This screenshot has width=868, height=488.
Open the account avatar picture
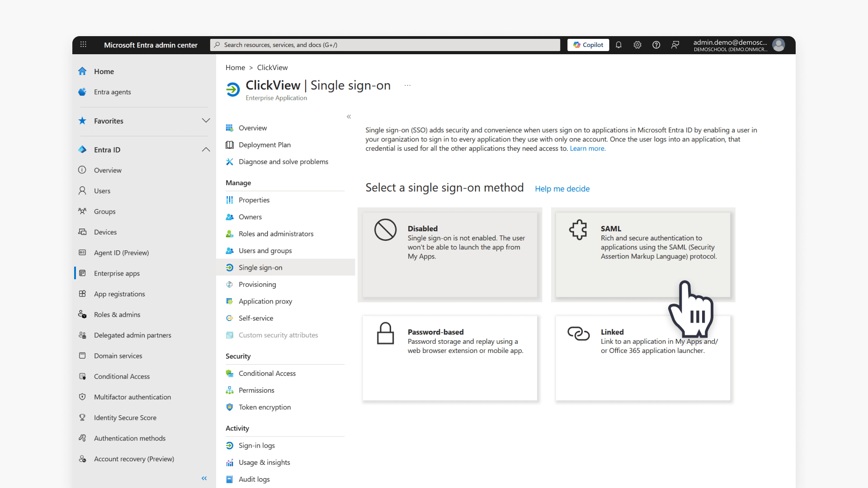[x=778, y=45]
